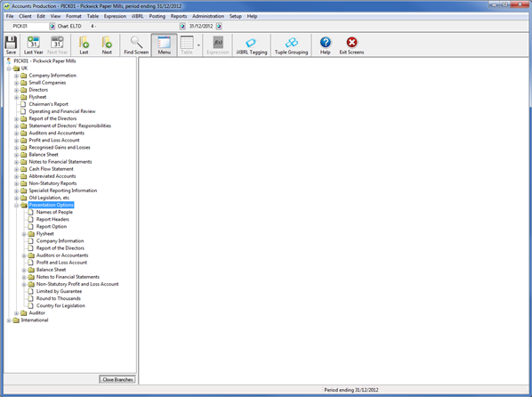Collapse the UK folder
This screenshot has height=397, width=532.
point(9,69)
